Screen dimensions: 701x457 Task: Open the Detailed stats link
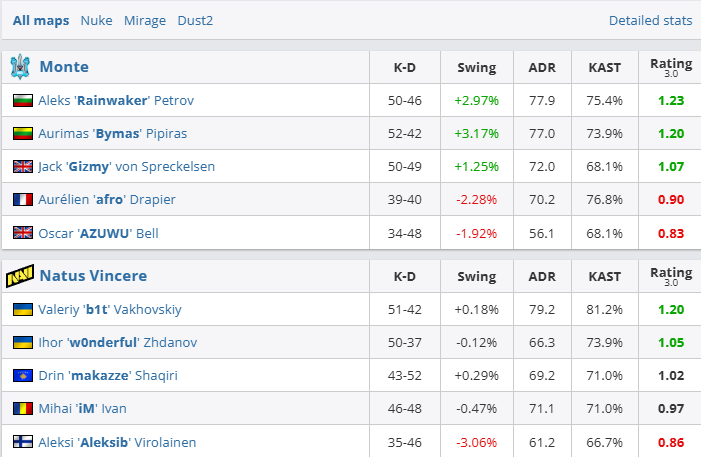click(x=650, y=20)
